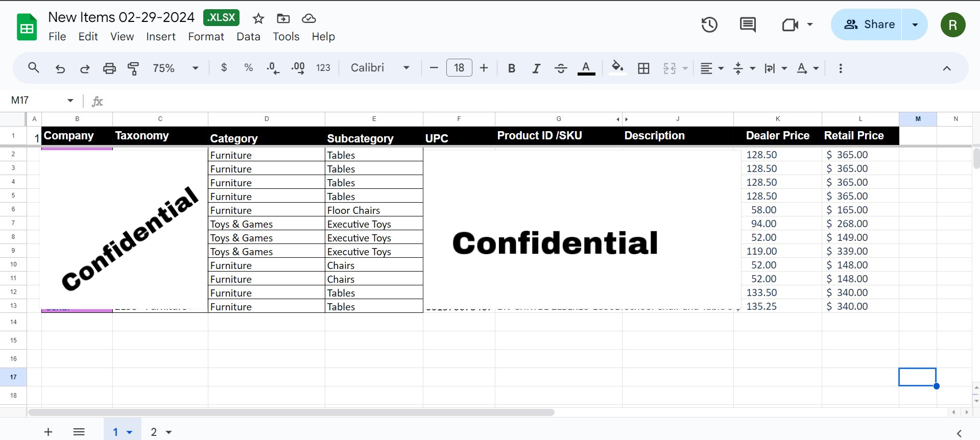Open version history clock icon
Screen dimensions: 980x440
[709, 25]
